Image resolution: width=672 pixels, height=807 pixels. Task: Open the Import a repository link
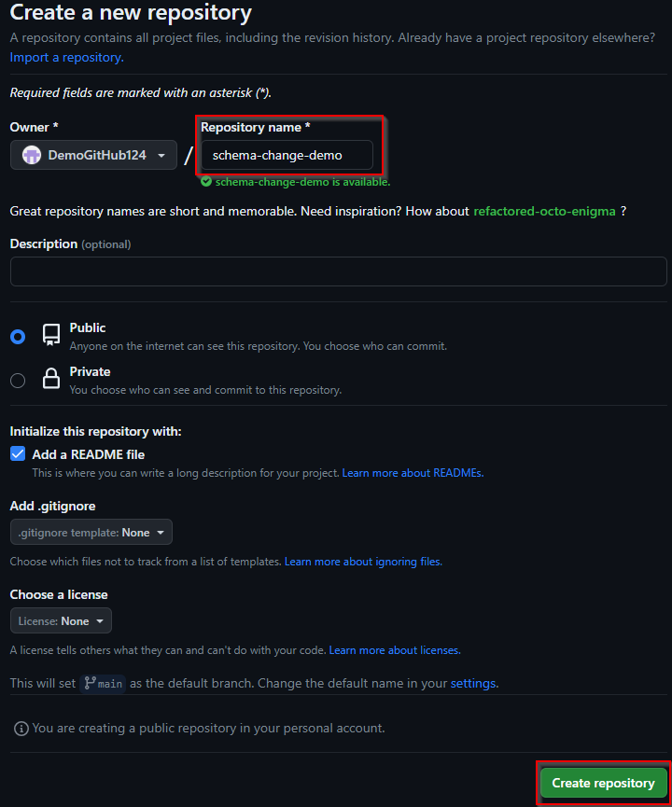[x=65, y=57]
